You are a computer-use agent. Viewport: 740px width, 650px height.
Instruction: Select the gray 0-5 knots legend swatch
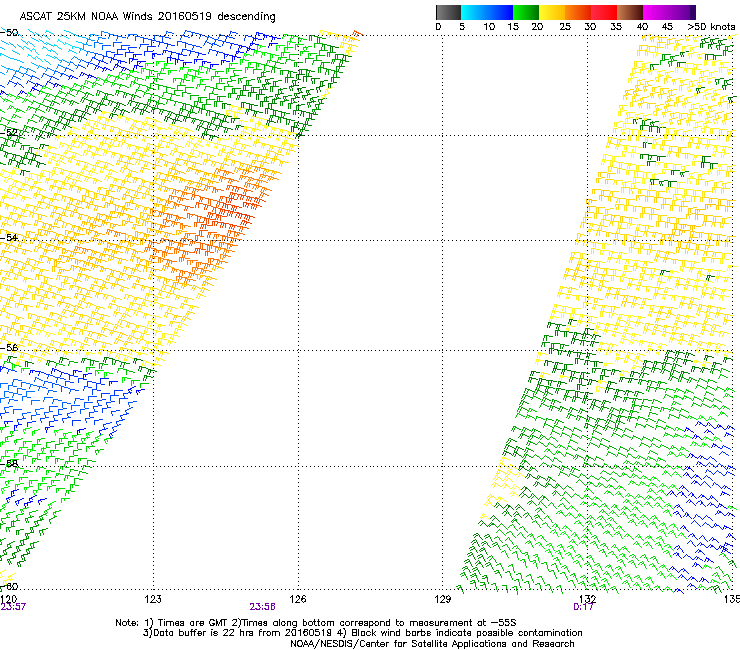(x=448, y=12)
